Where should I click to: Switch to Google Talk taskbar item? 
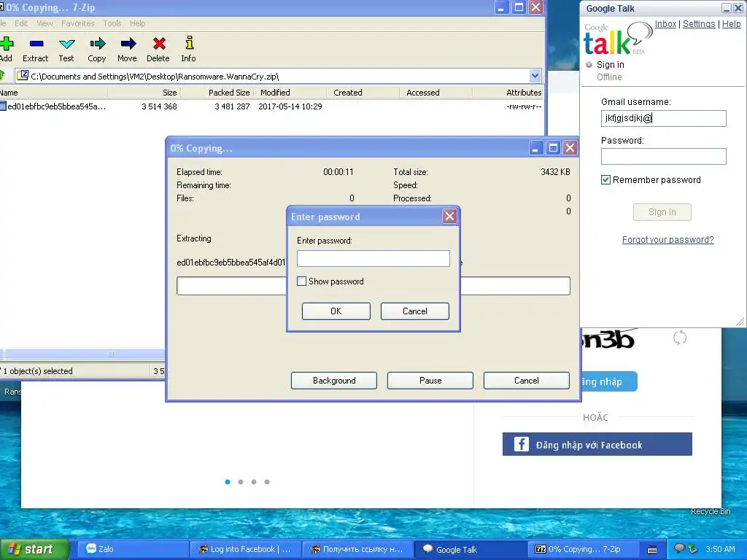[471, 549]
